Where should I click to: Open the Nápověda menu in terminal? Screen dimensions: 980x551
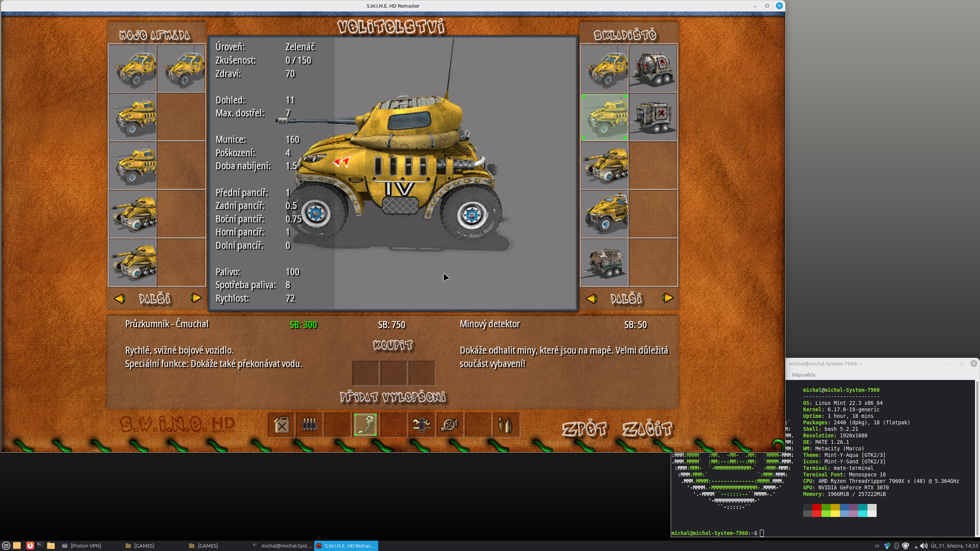(803, 375)
